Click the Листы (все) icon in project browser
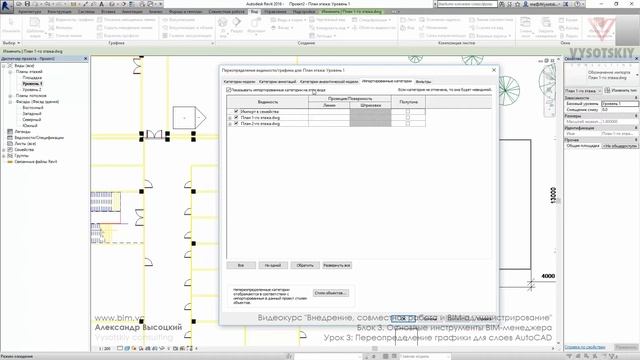Screen dimensions: 640x360 point(10,144)
